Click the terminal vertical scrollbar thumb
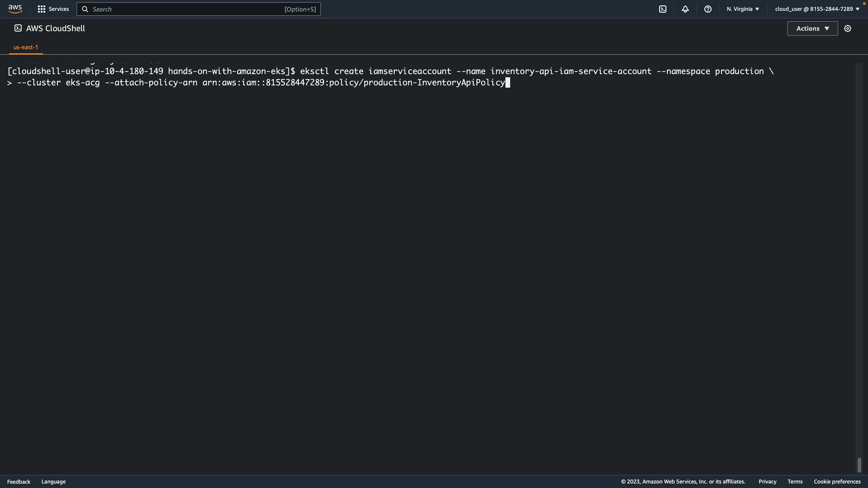Image resolution: width=868 pixels, height=488 pixels. (x=859, y=465)
